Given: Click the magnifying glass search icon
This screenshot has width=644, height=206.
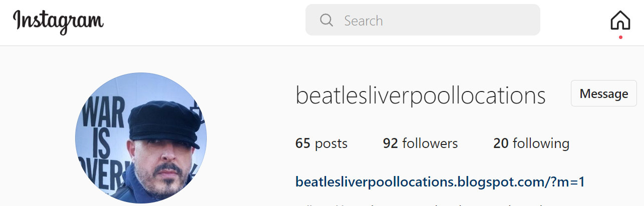Looking at the screenshot, I should 327,20.
